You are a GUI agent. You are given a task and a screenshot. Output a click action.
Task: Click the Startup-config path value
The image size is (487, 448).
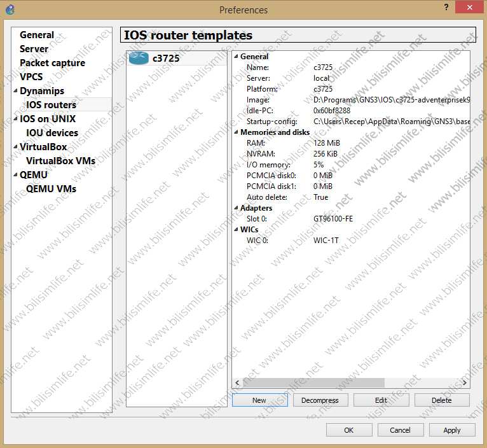tap(392, 122)
